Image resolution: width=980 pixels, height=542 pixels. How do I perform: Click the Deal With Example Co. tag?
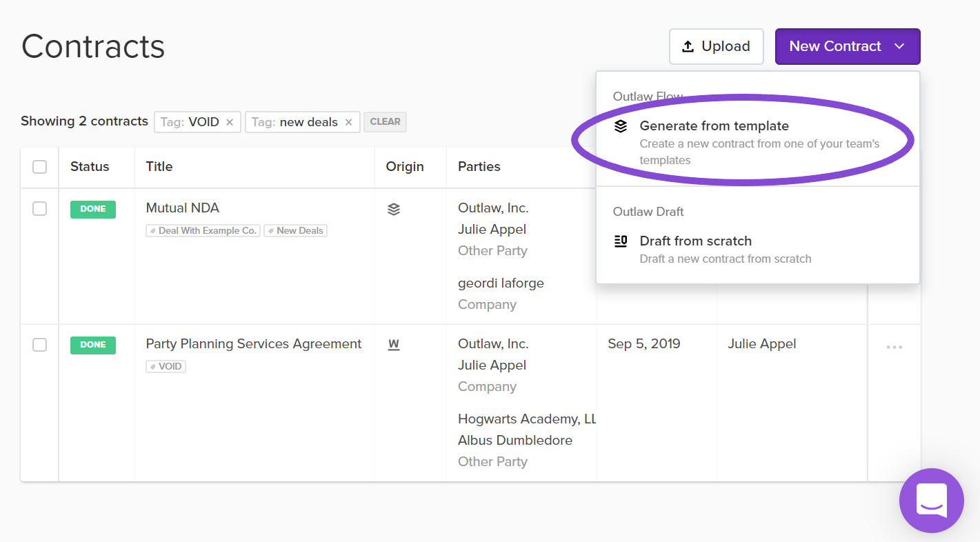[203, 230]
